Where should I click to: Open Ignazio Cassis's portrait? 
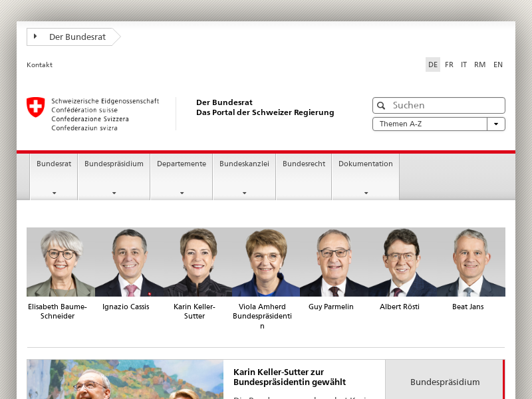click(129, 262)
